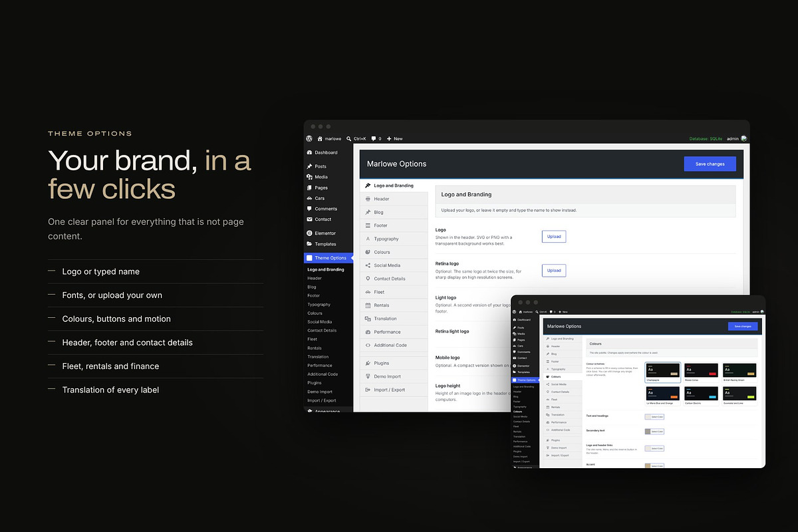The image size is (798, 532).
Task: Open colour picker for Secondary text
Action: (x=654, y=432)
